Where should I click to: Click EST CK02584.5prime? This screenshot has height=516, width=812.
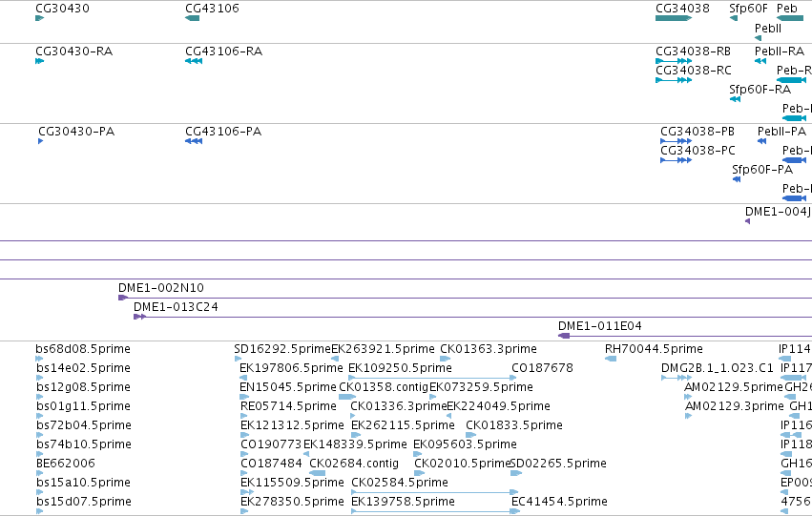pyautogui.click(x=399, y=483)
